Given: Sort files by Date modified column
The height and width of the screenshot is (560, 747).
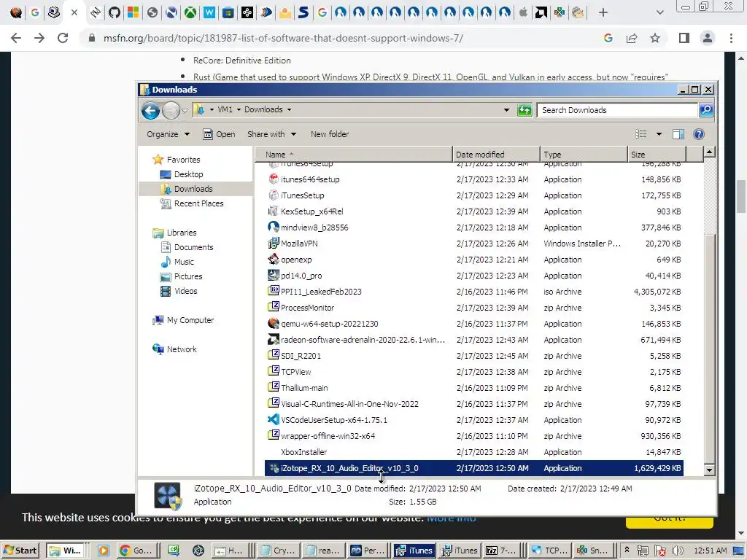Looking at the screenshot, I should pyautogui.click(x=496, y=155).
